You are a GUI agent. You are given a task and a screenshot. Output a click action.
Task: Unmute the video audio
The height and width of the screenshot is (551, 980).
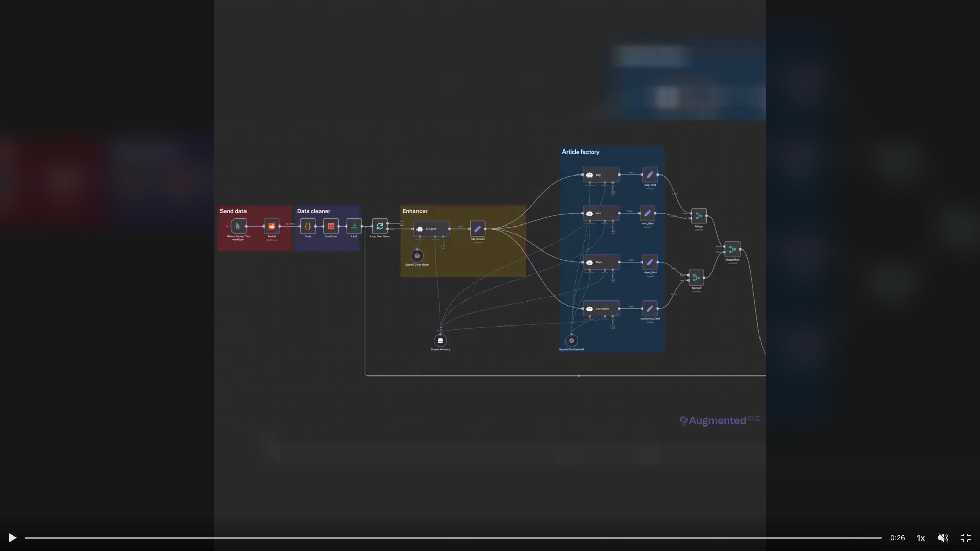[x=943, y=538]
